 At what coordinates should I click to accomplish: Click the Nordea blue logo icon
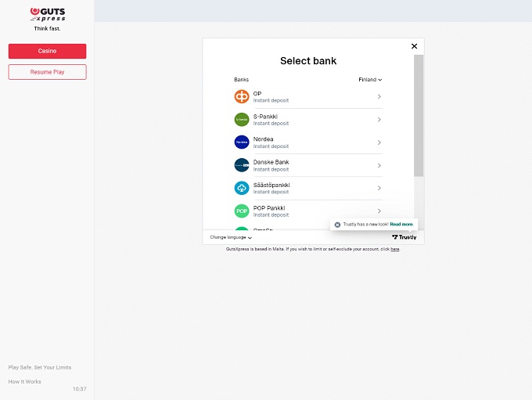click(242, 142)
